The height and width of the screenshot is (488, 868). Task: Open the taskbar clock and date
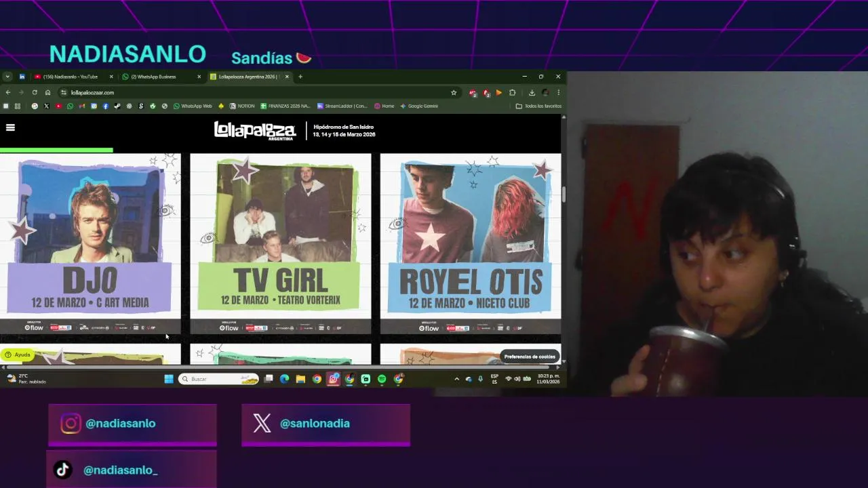pyautogui.click(x=548, y=379)
